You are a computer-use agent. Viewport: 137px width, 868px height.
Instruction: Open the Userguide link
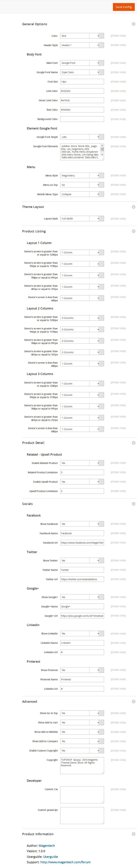[x=50, y=857]
